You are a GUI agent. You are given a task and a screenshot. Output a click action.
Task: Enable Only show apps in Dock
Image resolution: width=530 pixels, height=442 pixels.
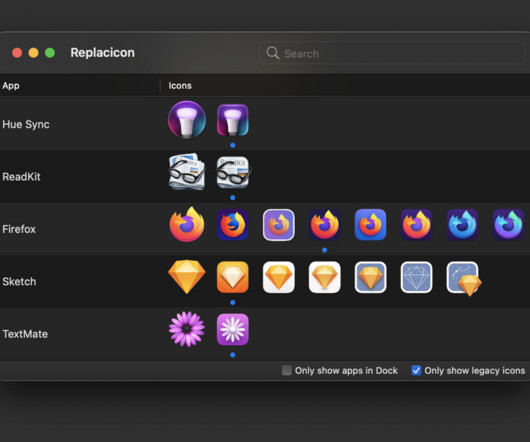[287, 370]
